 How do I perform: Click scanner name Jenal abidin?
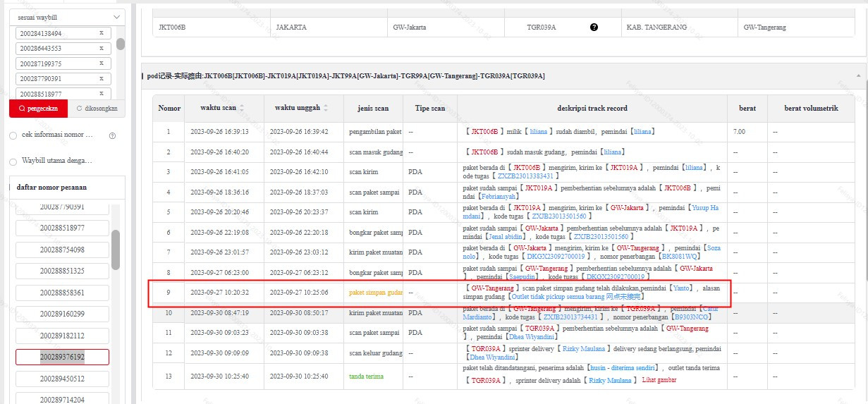click(x=506, y=237)
